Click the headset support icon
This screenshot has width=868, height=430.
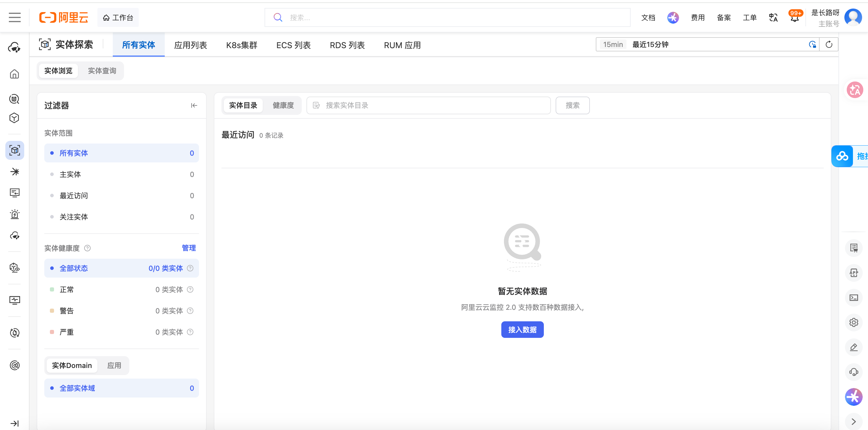854,372
